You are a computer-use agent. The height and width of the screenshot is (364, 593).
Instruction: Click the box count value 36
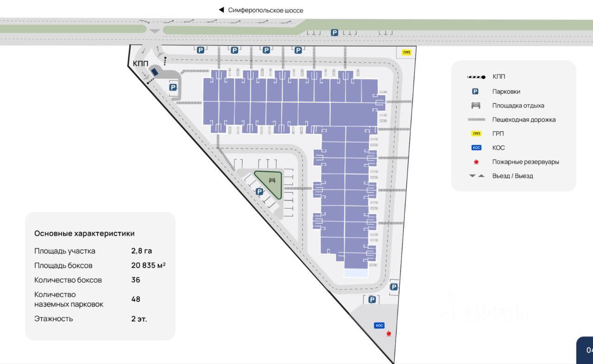point(135,280)
